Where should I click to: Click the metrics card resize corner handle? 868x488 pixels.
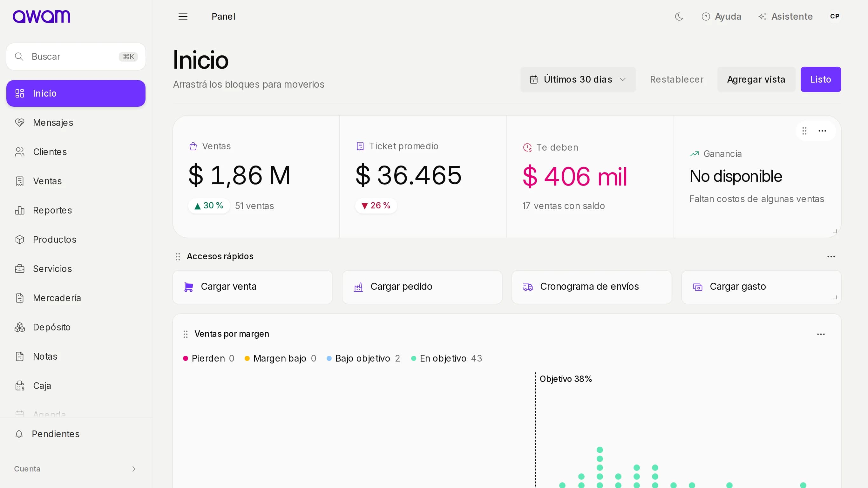point(835,232)
